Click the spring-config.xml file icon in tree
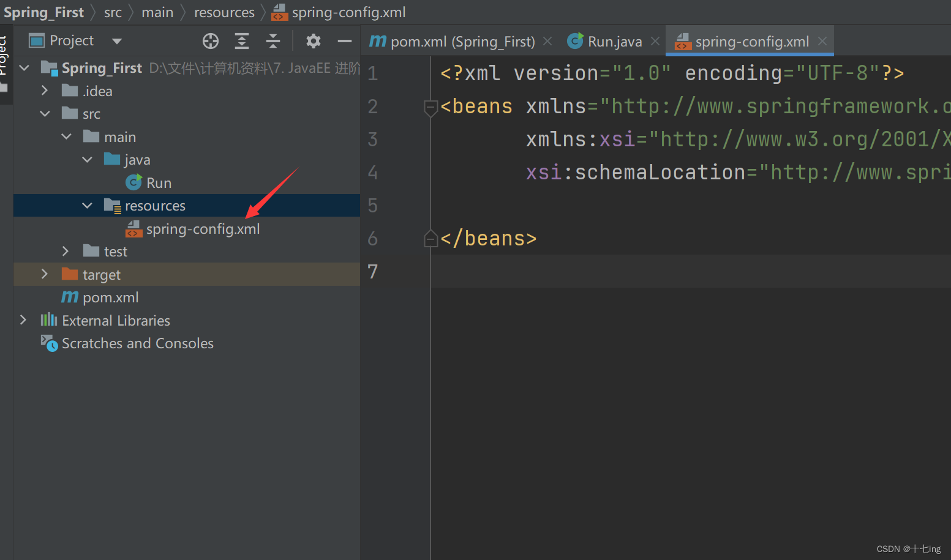The image size is (951, 560). click(x=133, y=229)
